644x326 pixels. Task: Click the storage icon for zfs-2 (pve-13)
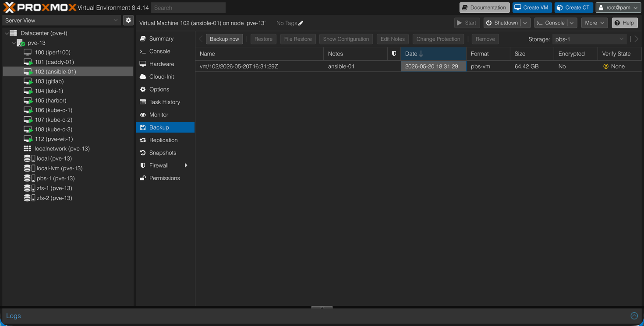29,198
